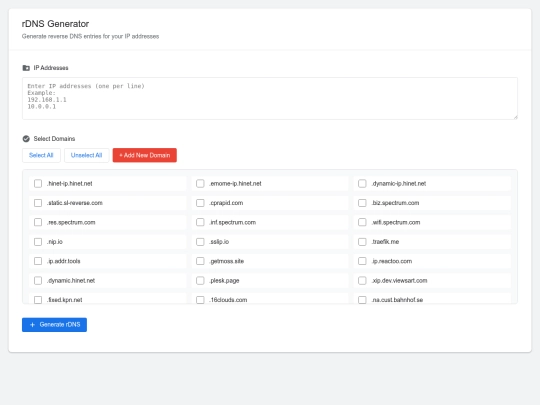Screen dimensions: 540x405
Task: Click the .plesk.page domain label
Action: [x=224, y=280]
